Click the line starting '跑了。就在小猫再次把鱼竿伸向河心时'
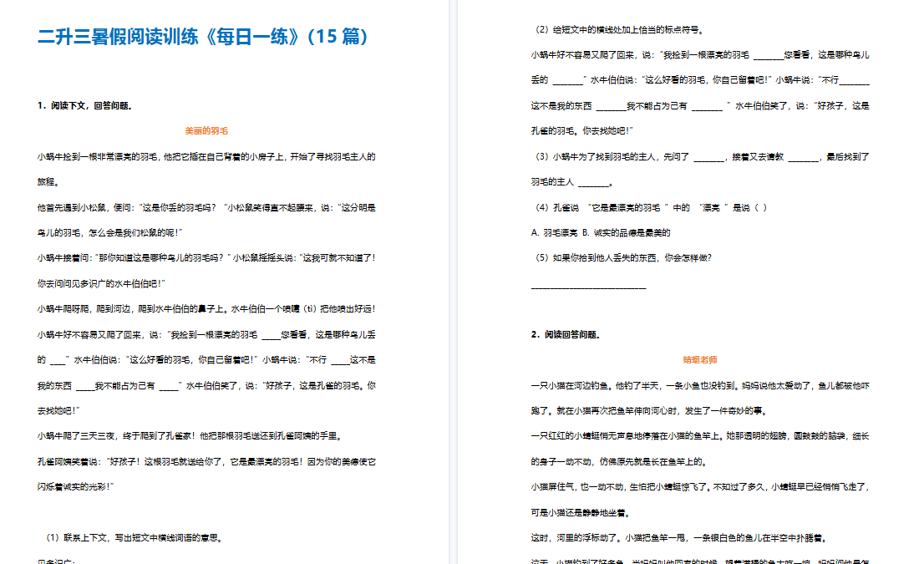This screenshot has width=924, height=564. point(649,411)
